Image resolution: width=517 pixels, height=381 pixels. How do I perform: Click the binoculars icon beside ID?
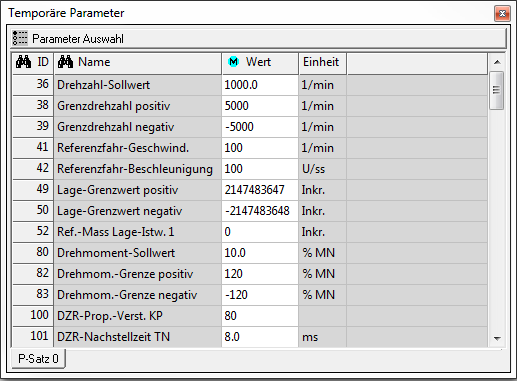pyautogui.click(x=23, y=62)
